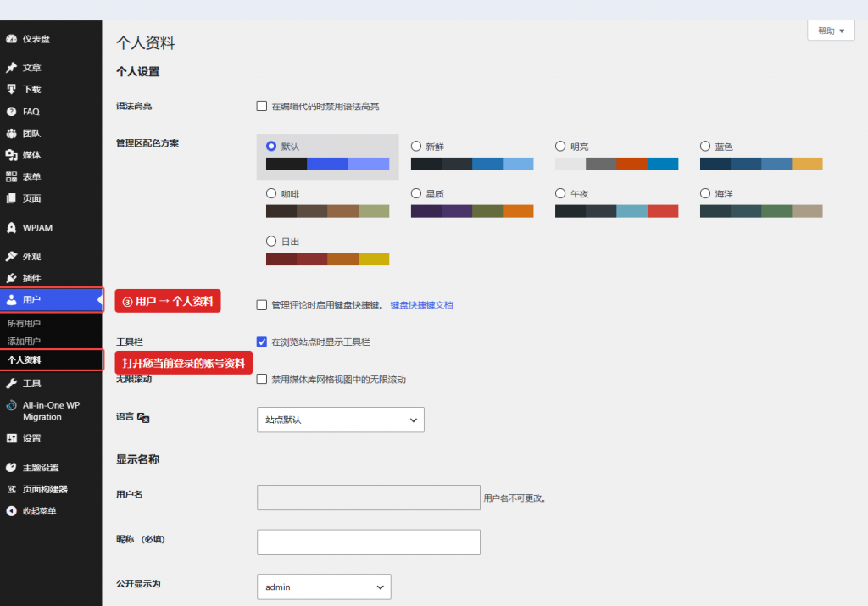Click the Pages icon beside 页面
Screen dimensions: 868x606
pyautogui.click(x=11, y=198)
